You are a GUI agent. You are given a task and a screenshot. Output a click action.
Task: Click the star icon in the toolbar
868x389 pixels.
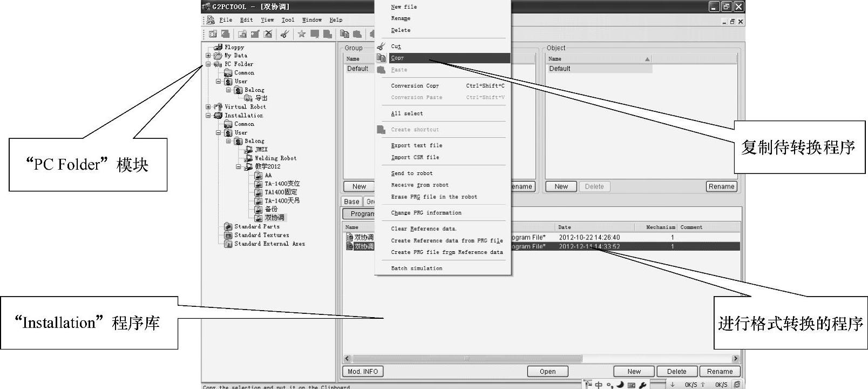point(302,34)
